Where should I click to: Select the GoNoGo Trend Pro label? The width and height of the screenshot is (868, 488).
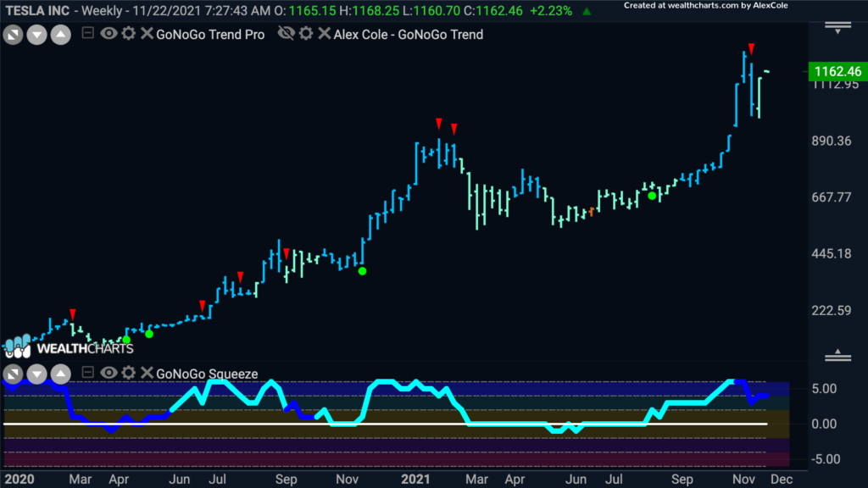pos(210,34)
